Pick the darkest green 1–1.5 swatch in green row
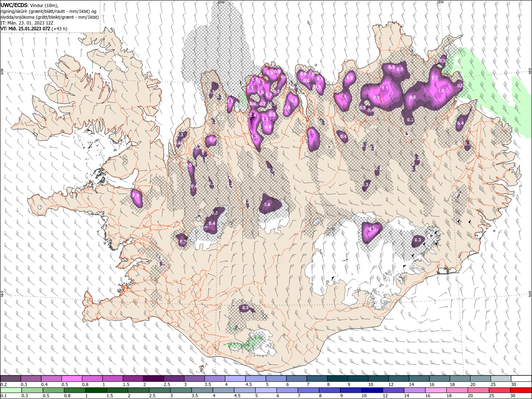The width and height of the screenshot is (532, 399). tap(96, 390)
